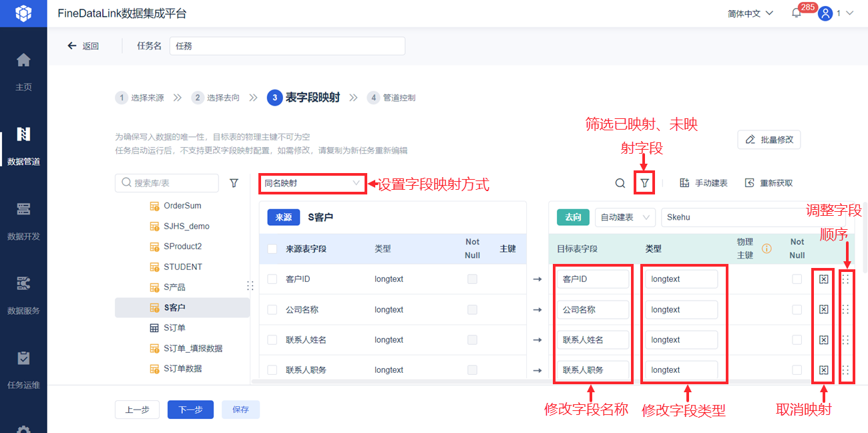Screen dimensions: 868x433
Task: Click the 任务名 input field
Action: point(287,46)
